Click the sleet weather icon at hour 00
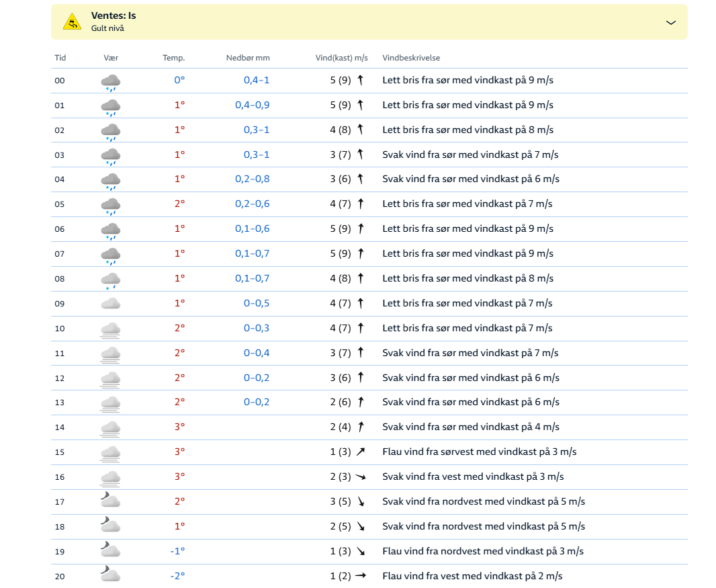716x588 pixels. pyautogui.click(x=111, y=82)
